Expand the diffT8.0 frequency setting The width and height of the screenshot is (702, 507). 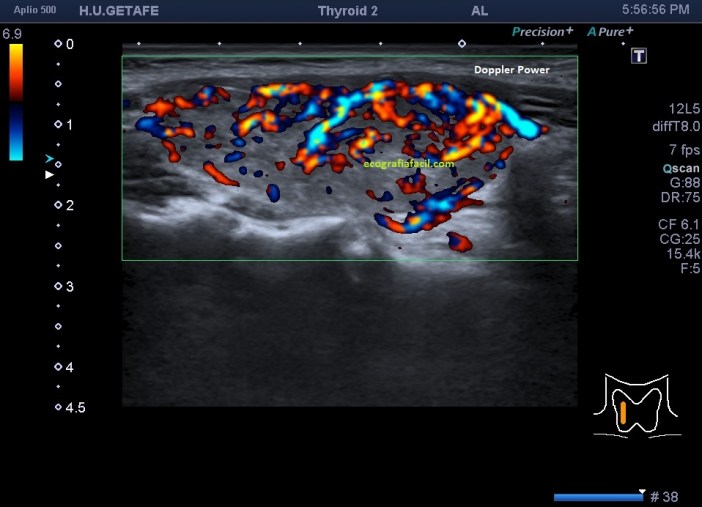(x=676, y=126)
